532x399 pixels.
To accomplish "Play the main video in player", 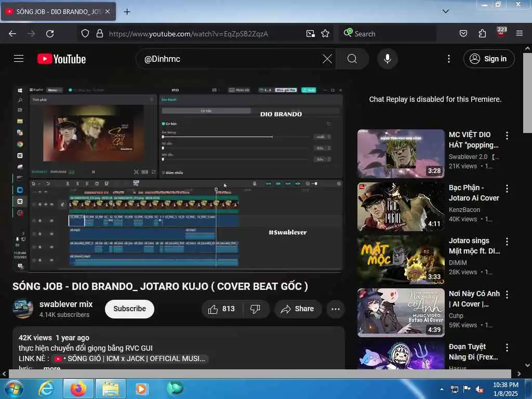I will pos(178,178).
